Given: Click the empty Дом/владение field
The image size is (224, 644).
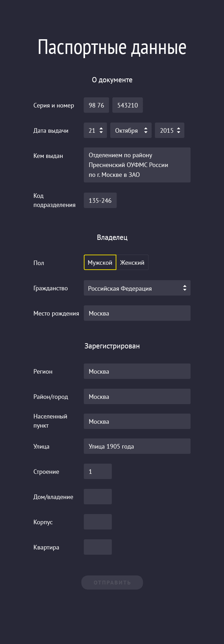Looking at the screenshot, I should click(x=98, y=497).
